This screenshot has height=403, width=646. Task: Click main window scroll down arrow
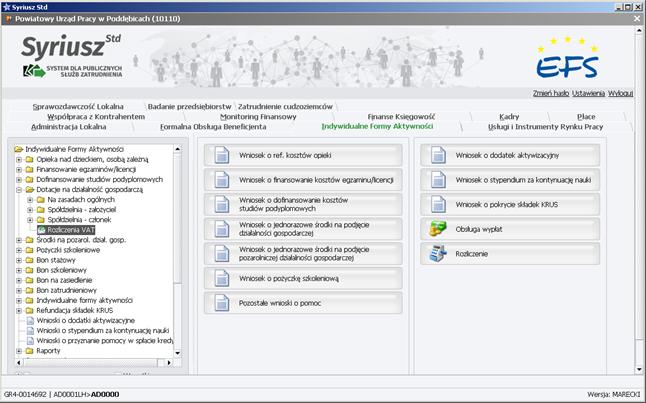click(x=639, y=370)
